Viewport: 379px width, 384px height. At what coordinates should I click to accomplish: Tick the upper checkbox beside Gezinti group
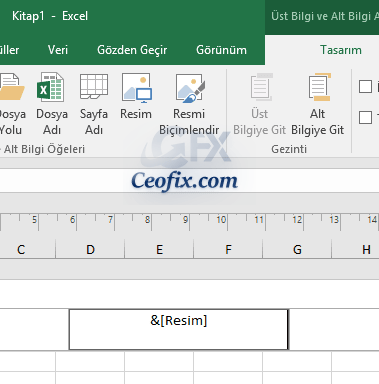pos(365,86)
